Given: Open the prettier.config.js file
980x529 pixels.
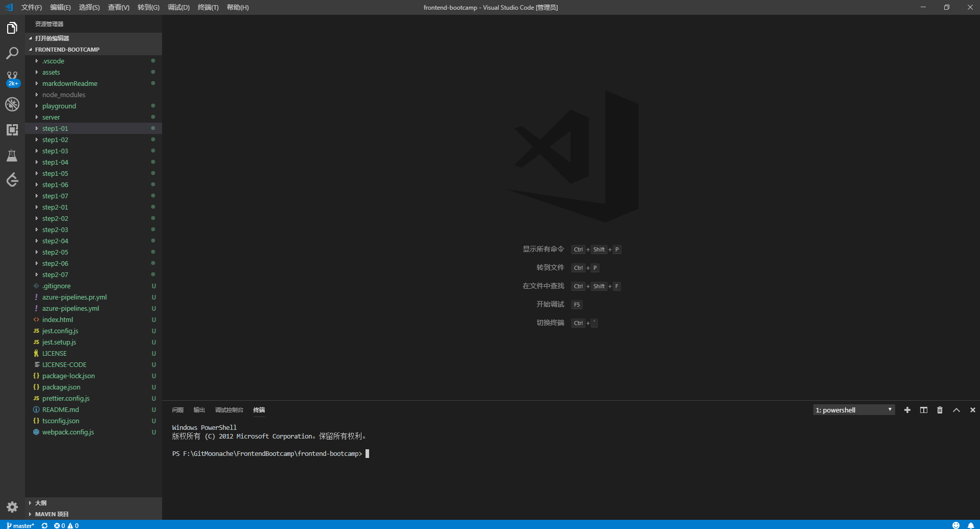Looking at the screenshot, I should point(94,398).
